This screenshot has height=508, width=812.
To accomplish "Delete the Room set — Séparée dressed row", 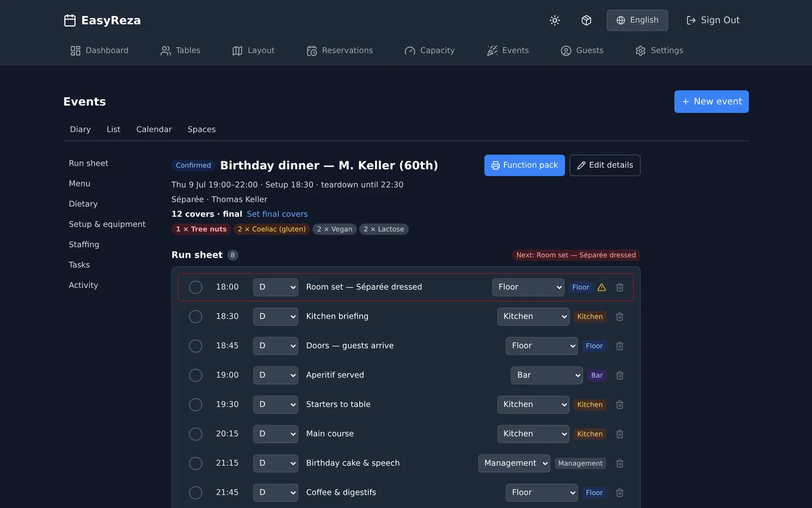I will tap(620, 288).
